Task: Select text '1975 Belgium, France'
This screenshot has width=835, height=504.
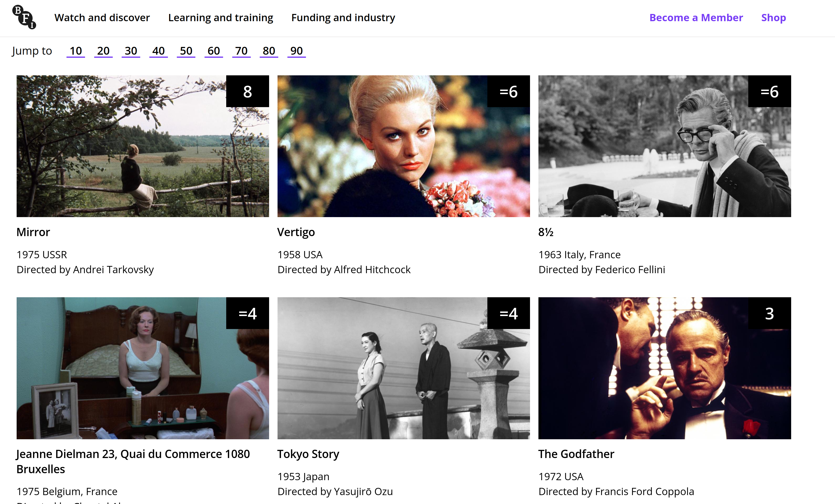Action: click(x=67, y=491)
